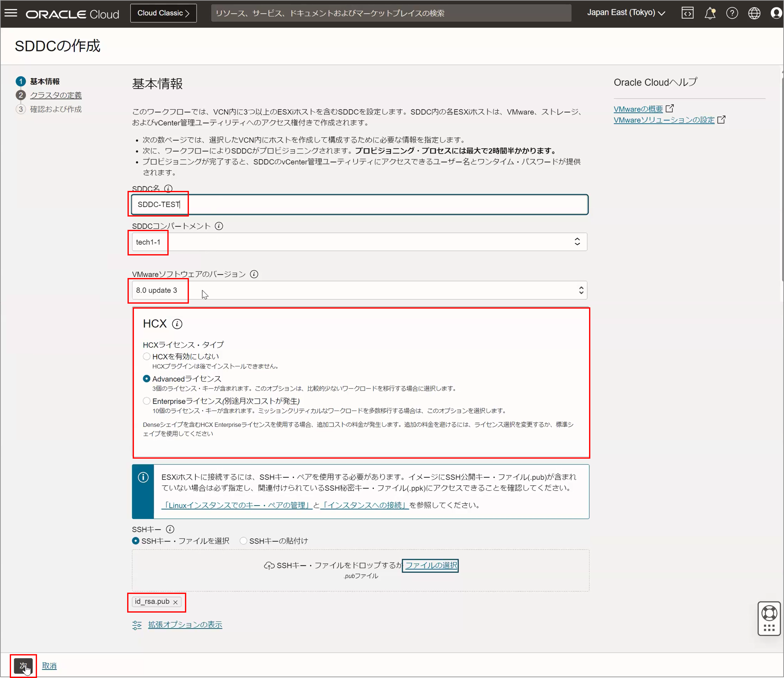Click the Oracle Cloud logo
The height and width of the screenshot is (678, 784).
(x=72, y=14)
